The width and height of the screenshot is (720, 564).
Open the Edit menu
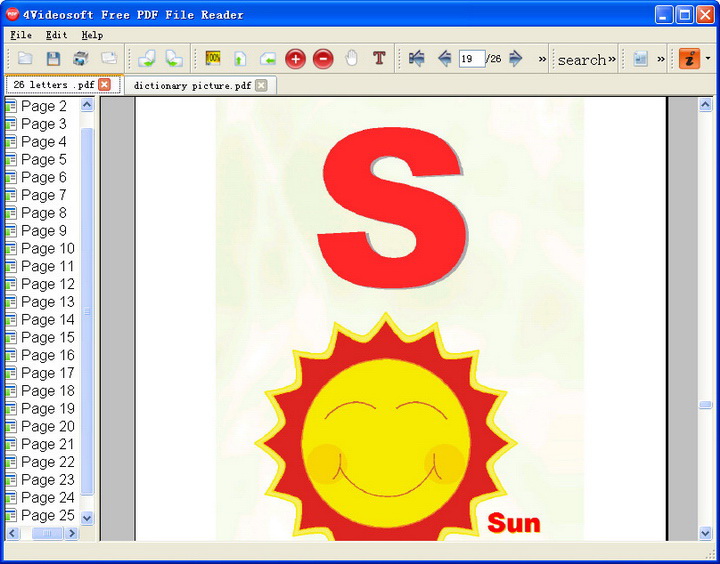coord(56,35)
